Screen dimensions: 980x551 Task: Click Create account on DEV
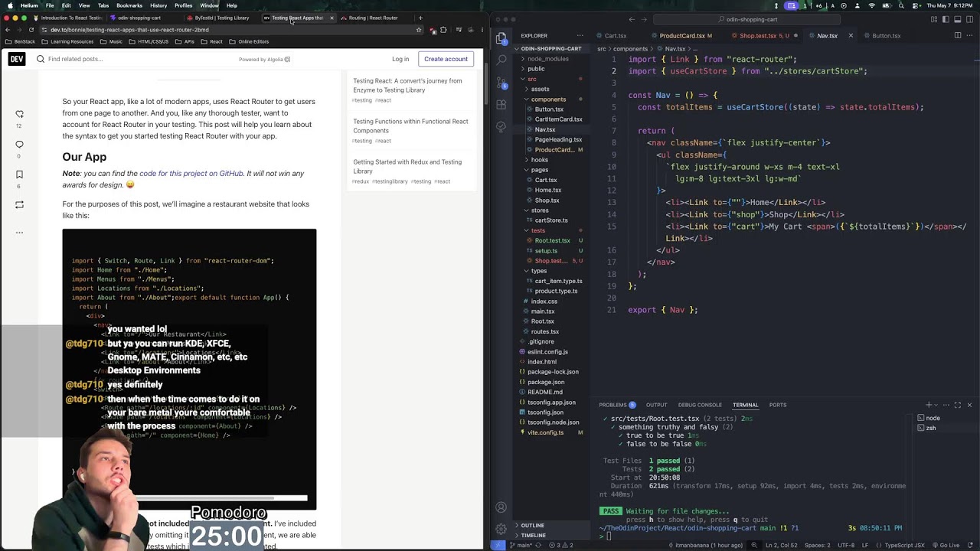pyautogui.click(x=446, y=59)
